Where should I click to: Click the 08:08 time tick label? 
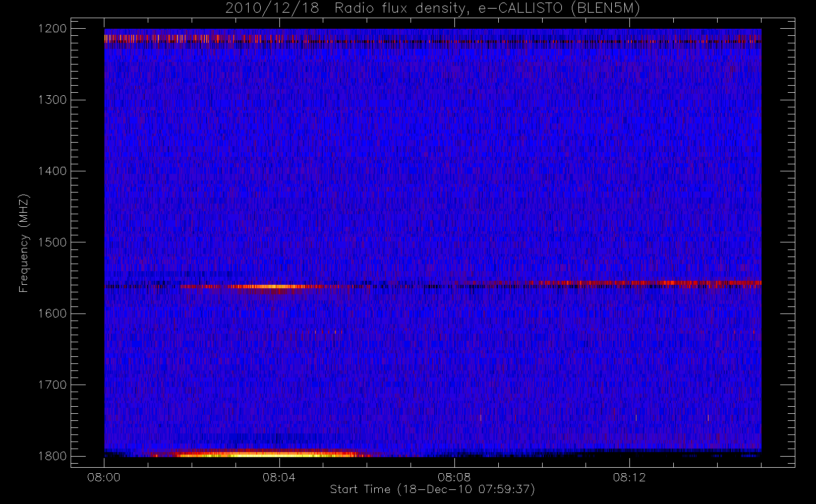click(454, 477)
